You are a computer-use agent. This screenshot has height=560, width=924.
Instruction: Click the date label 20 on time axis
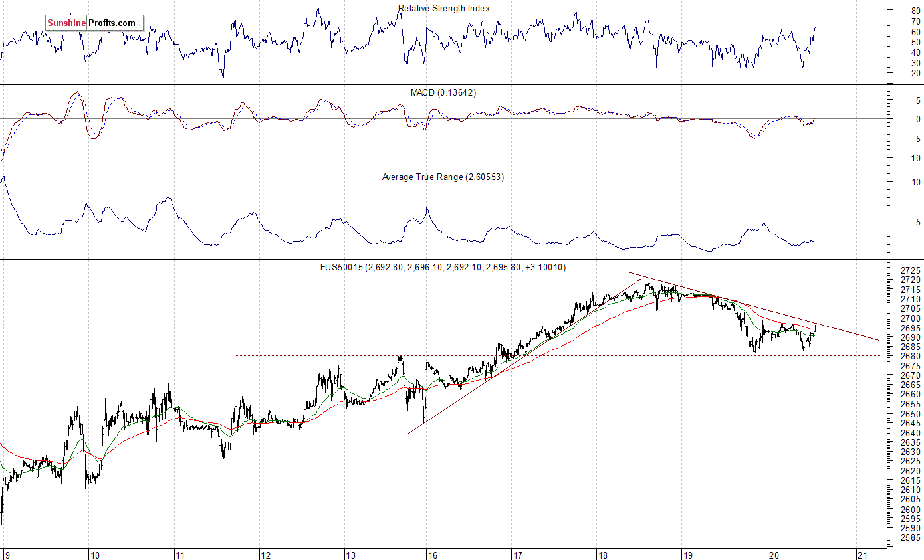[773, 554]
